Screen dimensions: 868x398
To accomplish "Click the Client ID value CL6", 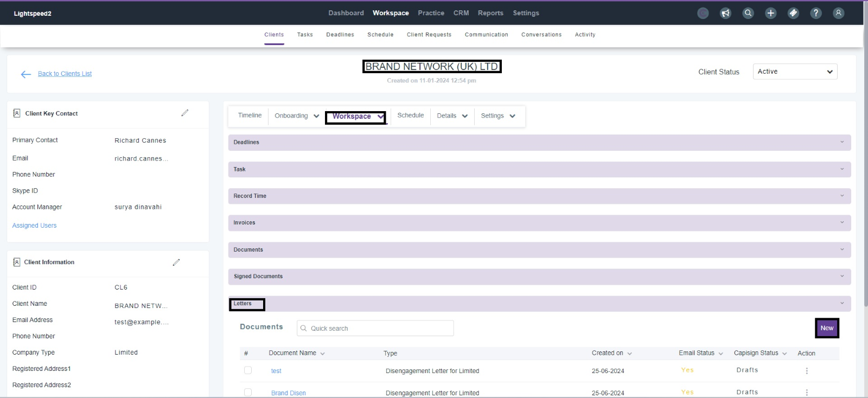I will pos(121,287).
